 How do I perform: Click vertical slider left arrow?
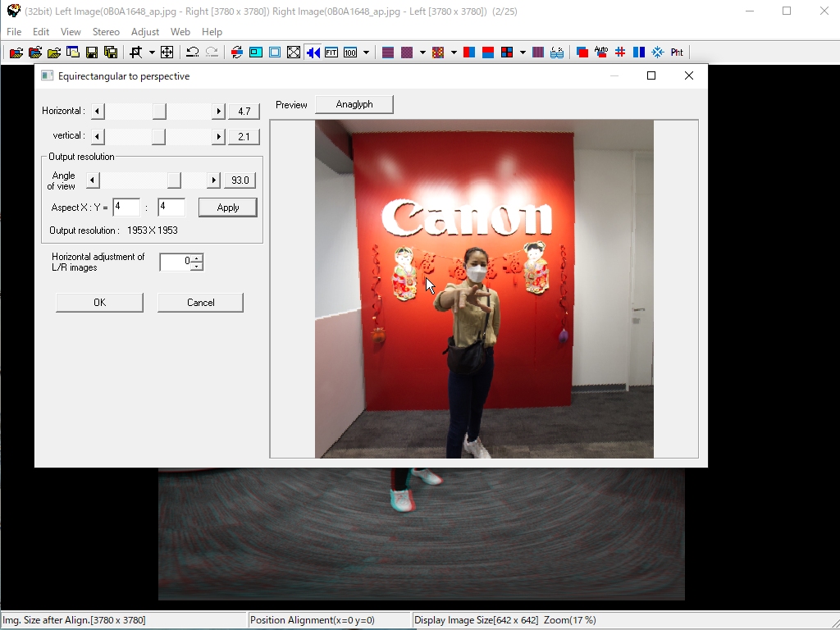click(x=98, y=137)
